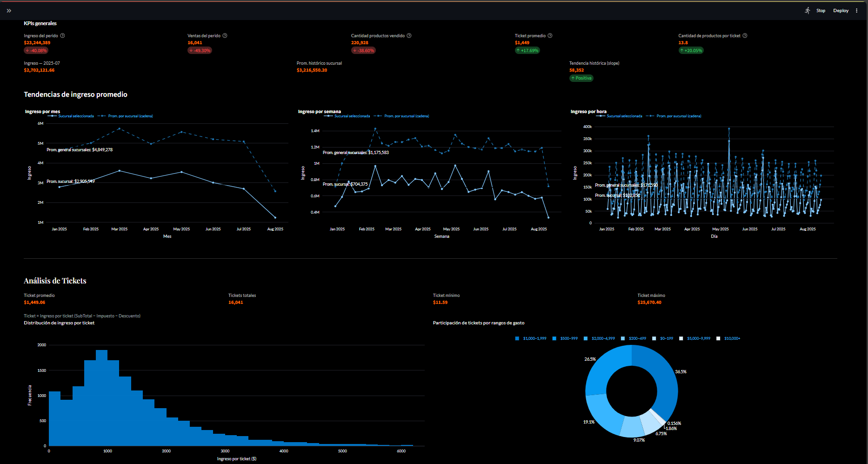Click help icon next to Cantidad productos vendido
This screenshot has width=868, height=464.
[409, 36]
